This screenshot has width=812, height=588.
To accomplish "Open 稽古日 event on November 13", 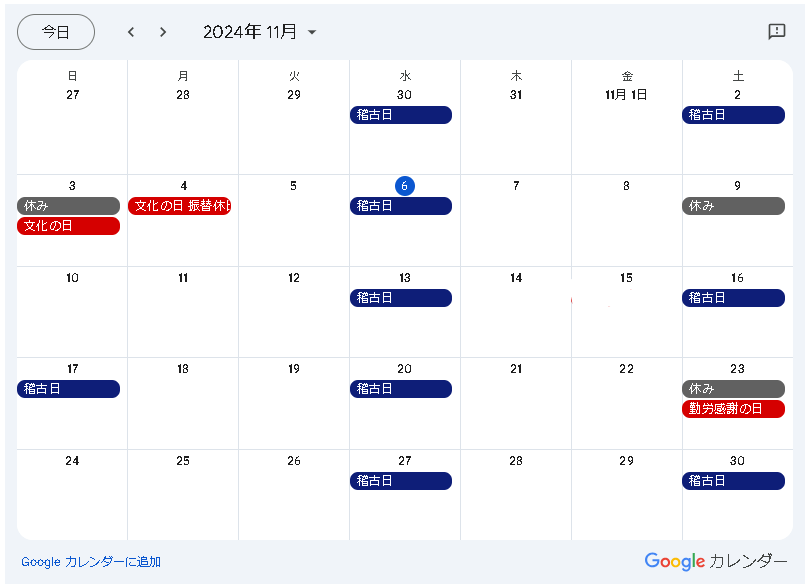I will pyautogui.click(x=401, y=298).
